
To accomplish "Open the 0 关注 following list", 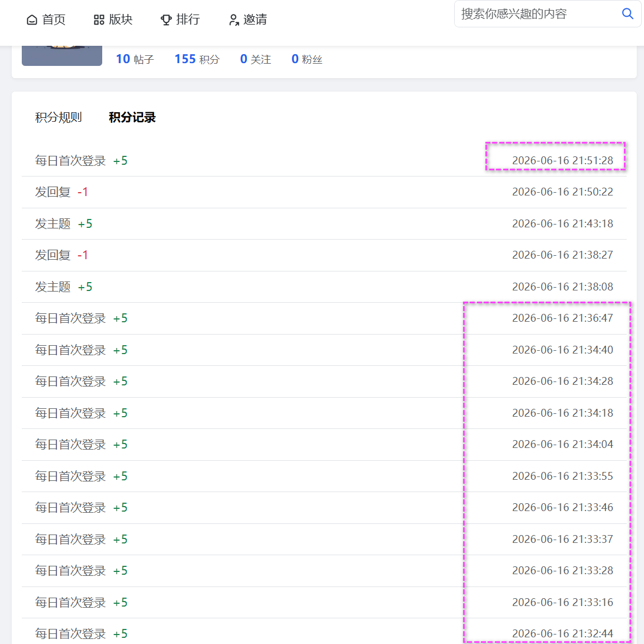I will pyautogui.click(x=255, y=59).
